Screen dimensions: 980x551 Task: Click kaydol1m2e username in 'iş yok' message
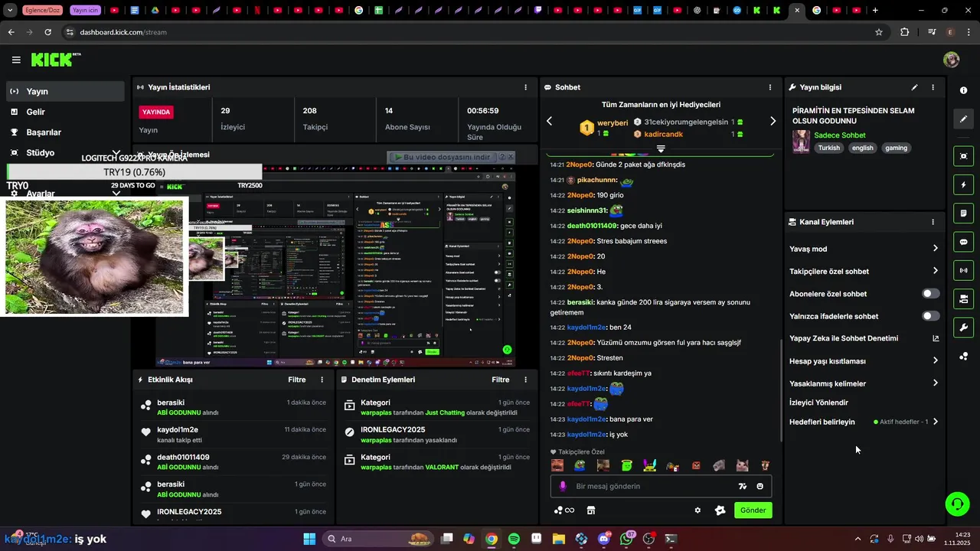[586, 435]
